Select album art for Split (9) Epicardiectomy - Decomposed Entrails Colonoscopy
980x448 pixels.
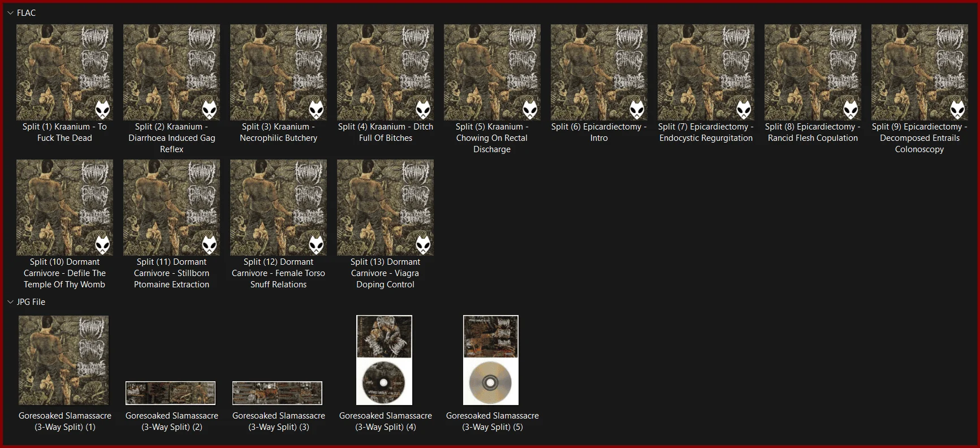pos(919,72)
